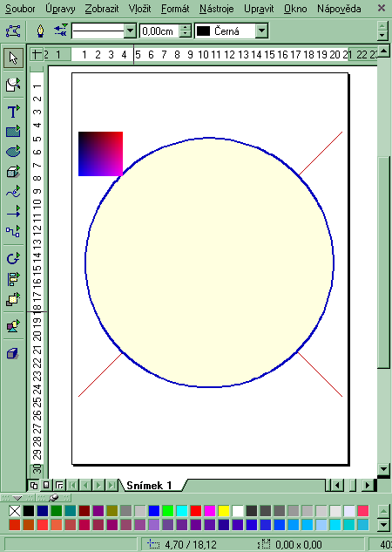Jump to first slide tab button
Image resolution: width=392 pixels, height=552 pixels.
[x=73, y=486]
